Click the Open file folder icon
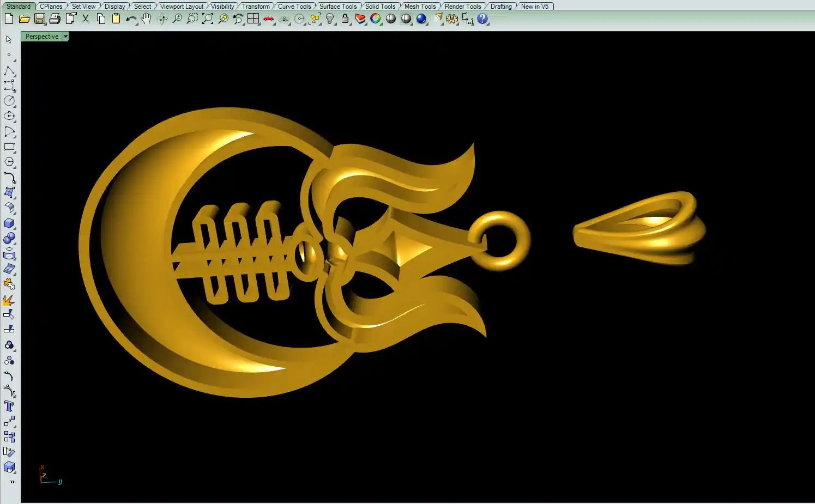815x504 pixels. click(24, 19)
